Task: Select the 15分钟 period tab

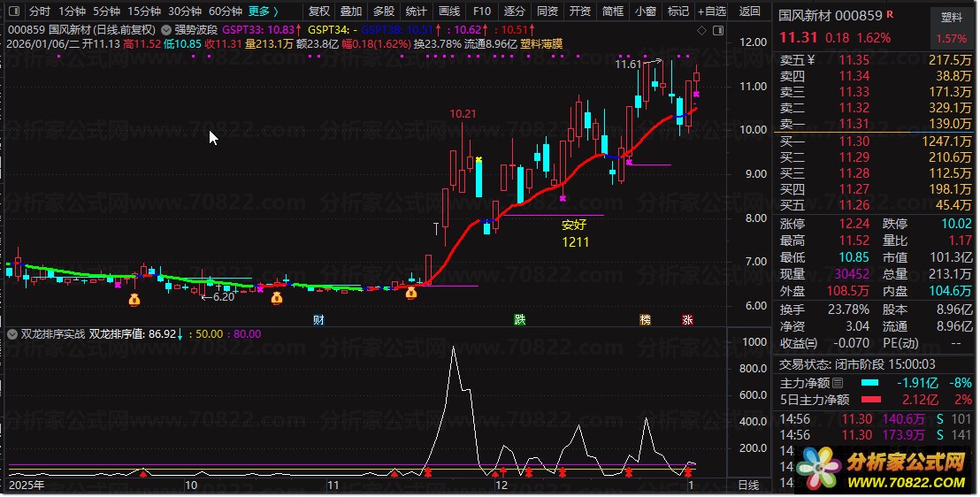Action: coord(144,11)
